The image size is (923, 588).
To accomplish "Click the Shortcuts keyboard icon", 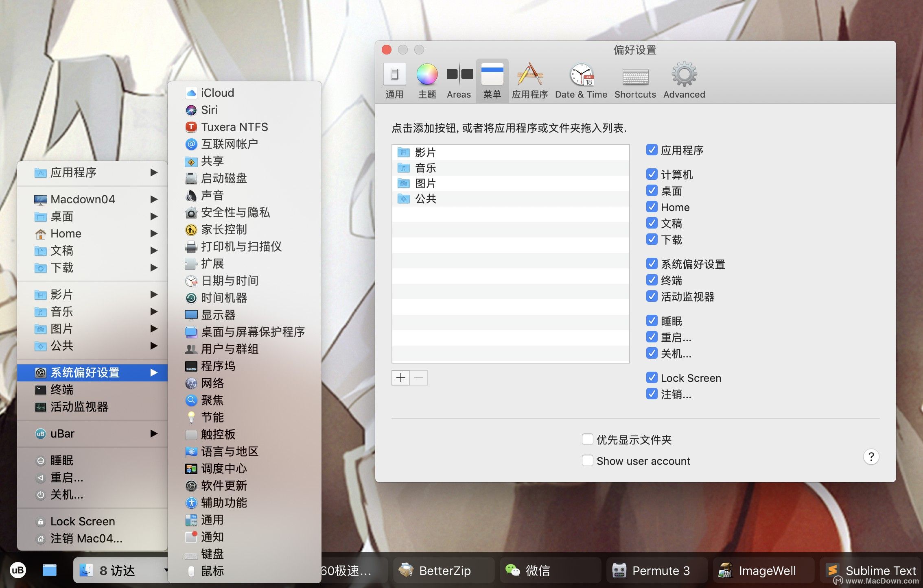I will pyautogui.click(x=635, y=76).
